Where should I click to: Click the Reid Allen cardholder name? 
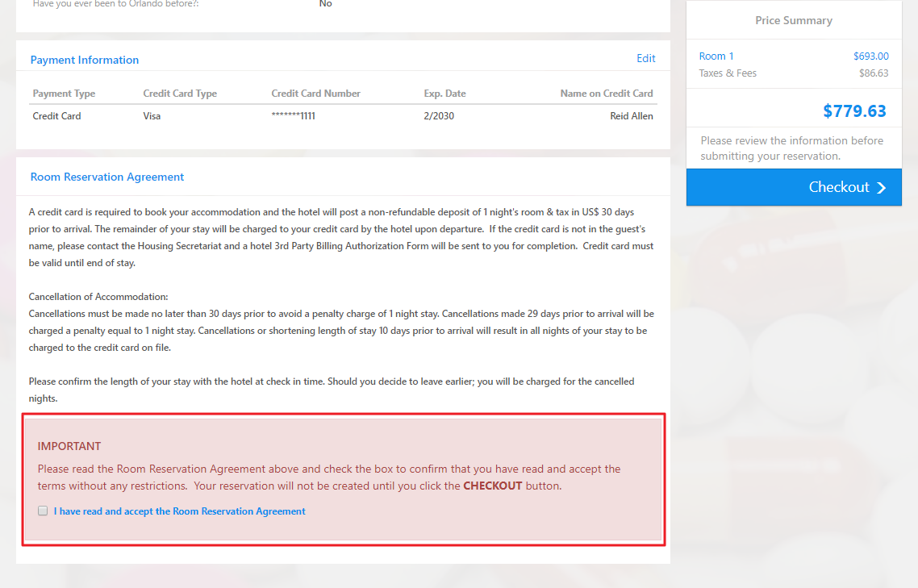(631, 116)
